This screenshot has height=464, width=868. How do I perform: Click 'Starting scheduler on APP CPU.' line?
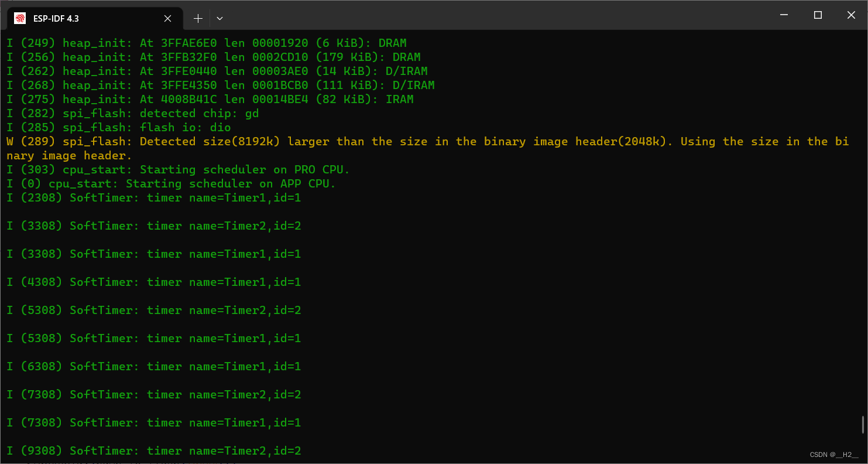point(171,183)
